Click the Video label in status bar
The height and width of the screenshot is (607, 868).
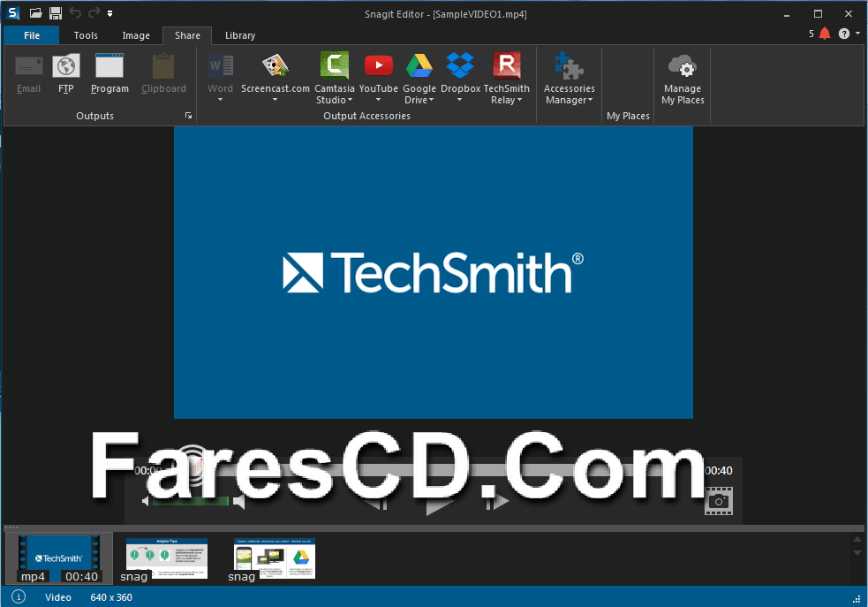(58, 597)
